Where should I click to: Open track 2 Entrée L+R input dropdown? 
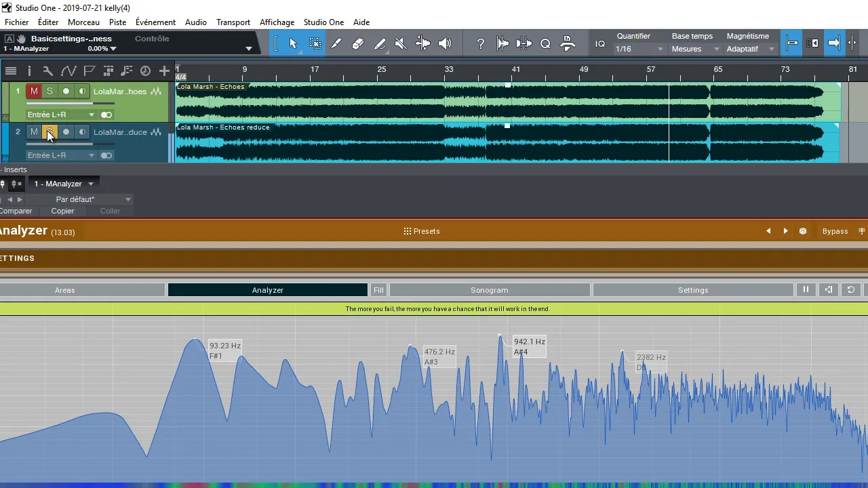click(61, 155)
